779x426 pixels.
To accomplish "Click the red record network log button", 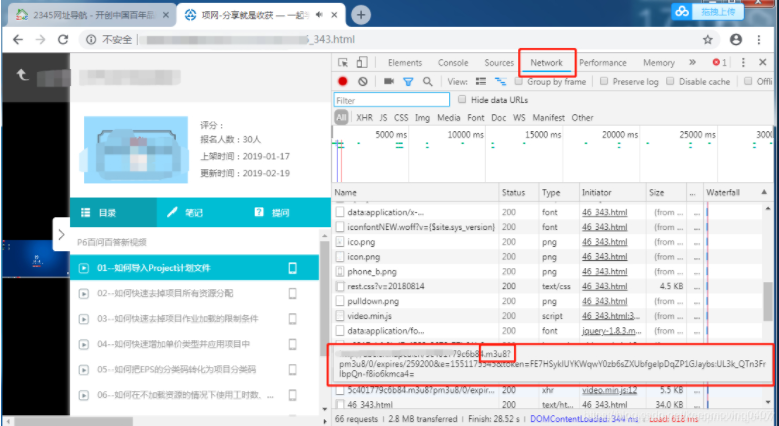I will point(343,82).
